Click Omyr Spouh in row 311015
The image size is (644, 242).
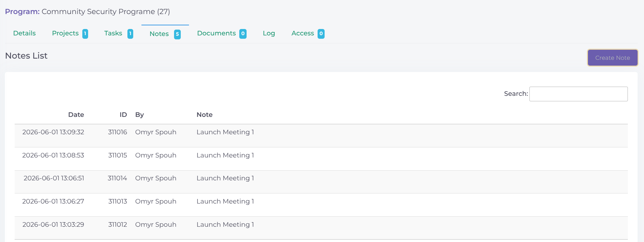[x=156, y=155]
